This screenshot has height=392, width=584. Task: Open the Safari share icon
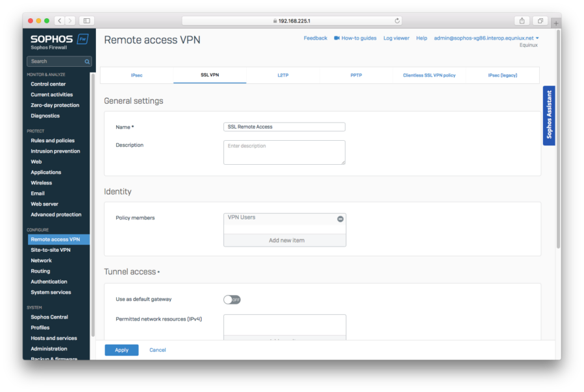pyautogui.click(x=522, y=21)
